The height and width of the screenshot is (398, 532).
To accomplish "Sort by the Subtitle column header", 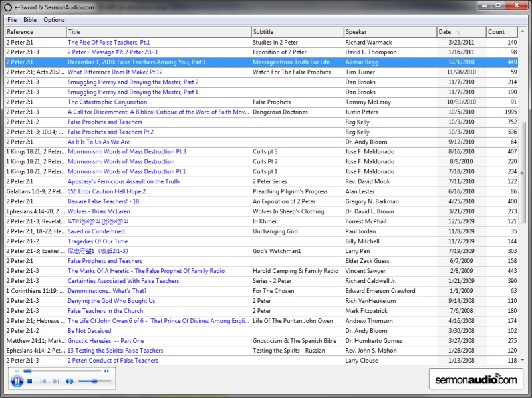I will tap(297, 31).
